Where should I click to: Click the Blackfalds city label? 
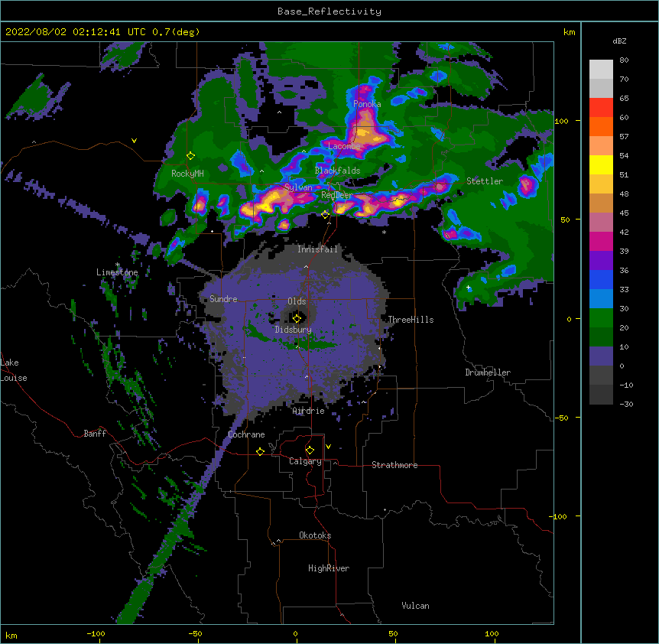[337, 171]
